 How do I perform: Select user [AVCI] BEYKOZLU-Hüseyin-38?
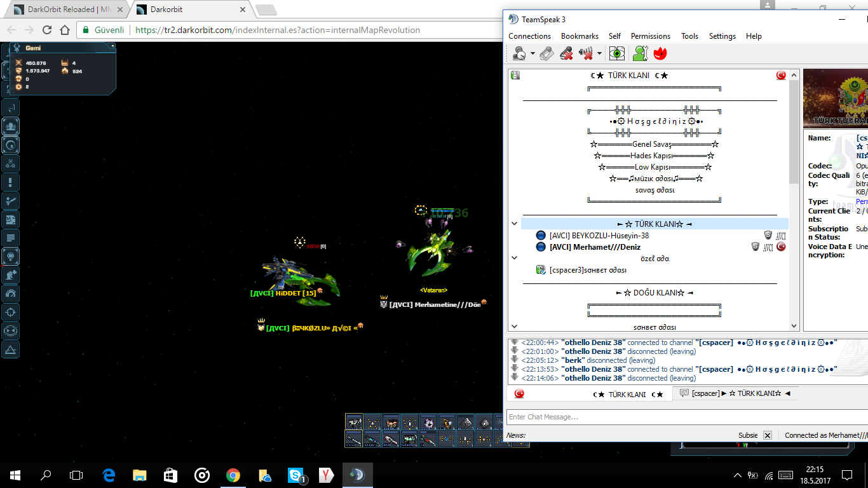pyautogui.click(x=599, y=236)
